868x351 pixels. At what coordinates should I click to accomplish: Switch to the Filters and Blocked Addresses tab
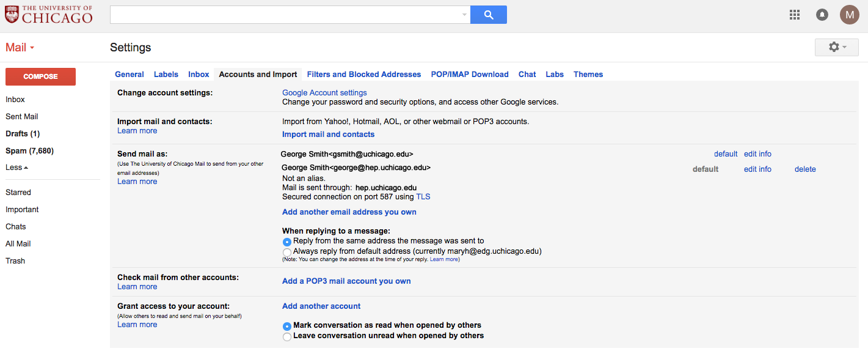pyautogui.click(x=364, y=75)
